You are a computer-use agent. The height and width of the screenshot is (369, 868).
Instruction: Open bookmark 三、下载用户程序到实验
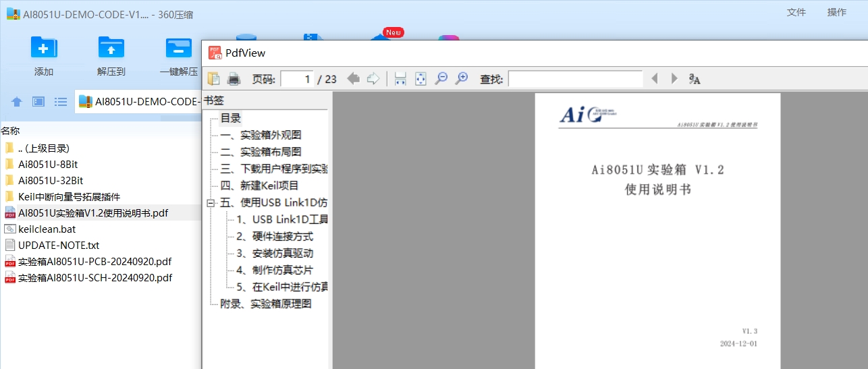(x=274, y=169)
